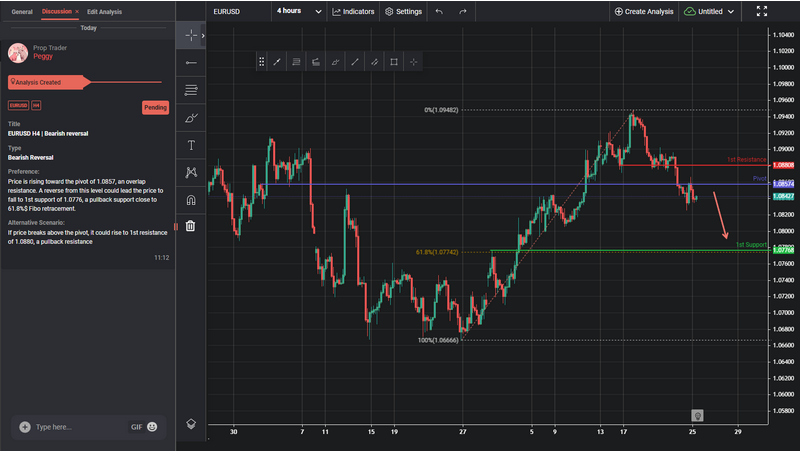Click the H4 timeframe tag
The image size is (801, 451).
click(36, 105)
